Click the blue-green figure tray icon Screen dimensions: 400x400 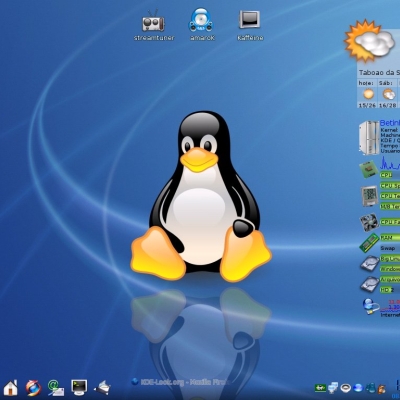coord(371,388)
